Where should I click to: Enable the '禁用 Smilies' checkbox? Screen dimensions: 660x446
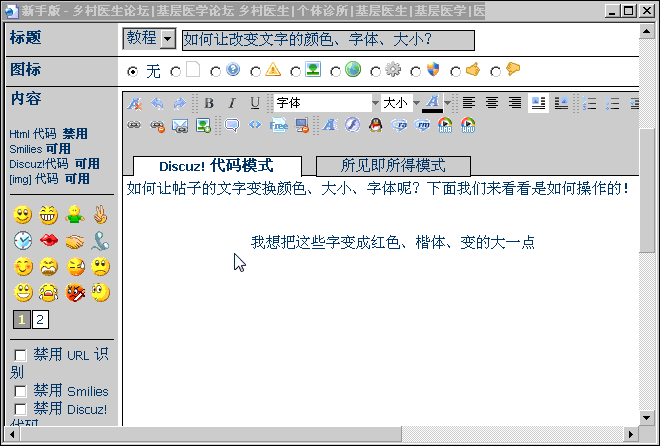[20, 391]
